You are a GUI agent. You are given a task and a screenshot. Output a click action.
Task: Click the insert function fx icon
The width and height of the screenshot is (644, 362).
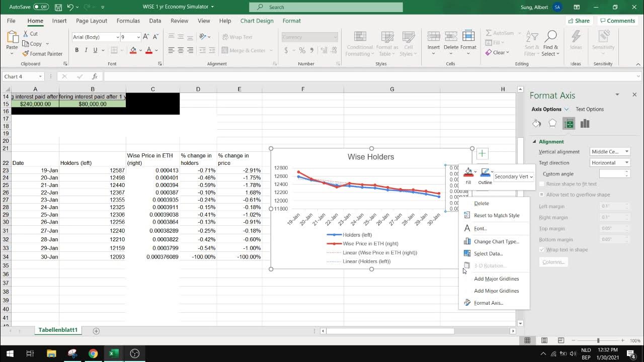95,76
